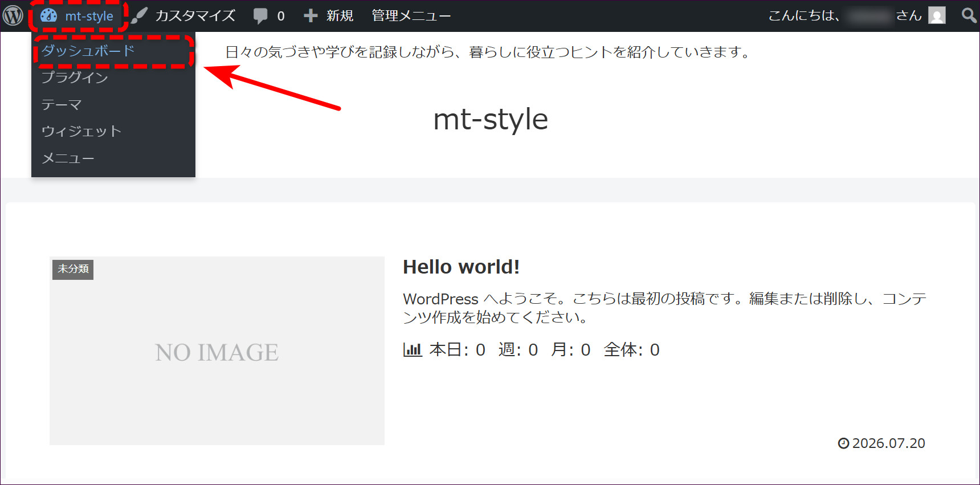980x485 pixels.
Task: Click the 全体: 0 view count
Action: 631,349
